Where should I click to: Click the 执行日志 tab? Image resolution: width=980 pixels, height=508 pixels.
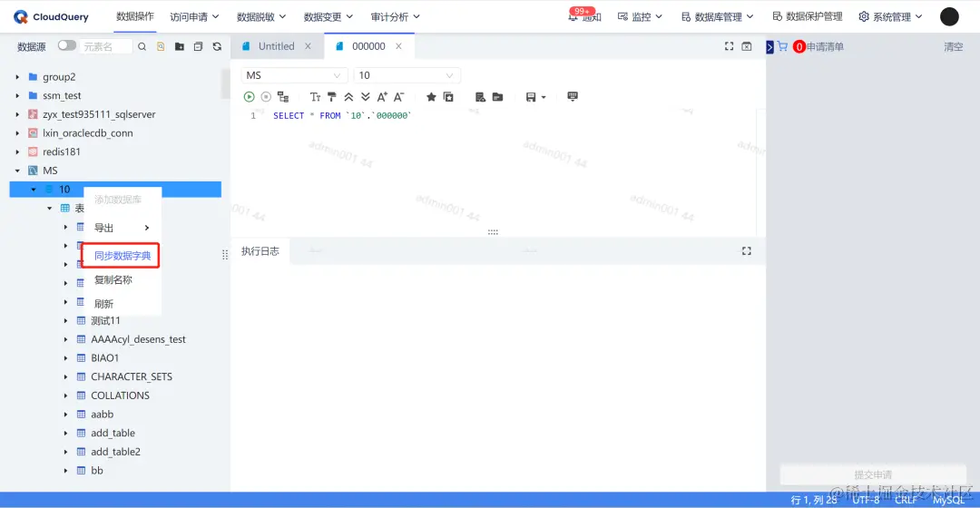click(260, 251)
